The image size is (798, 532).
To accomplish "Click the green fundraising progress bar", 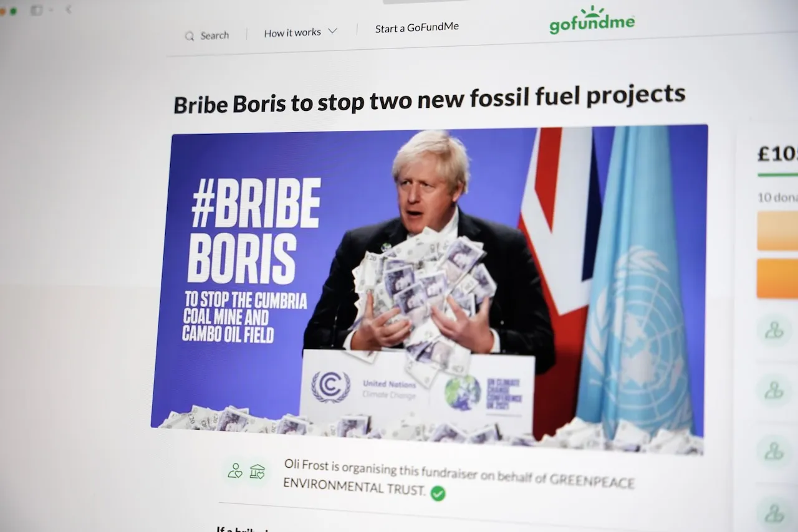I will [x=777, y=175].
